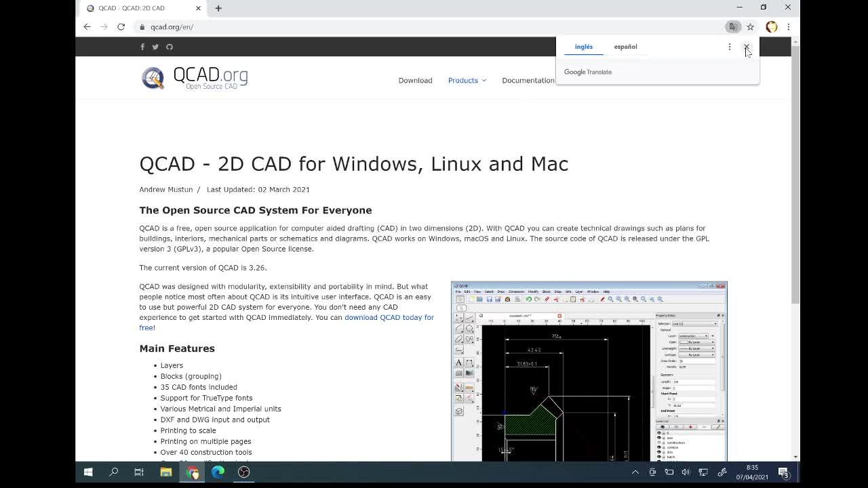Click the Translate icon in address bar
Viewport: 868px width, 488px height.
pyautogui.click(x=732, y=26)
